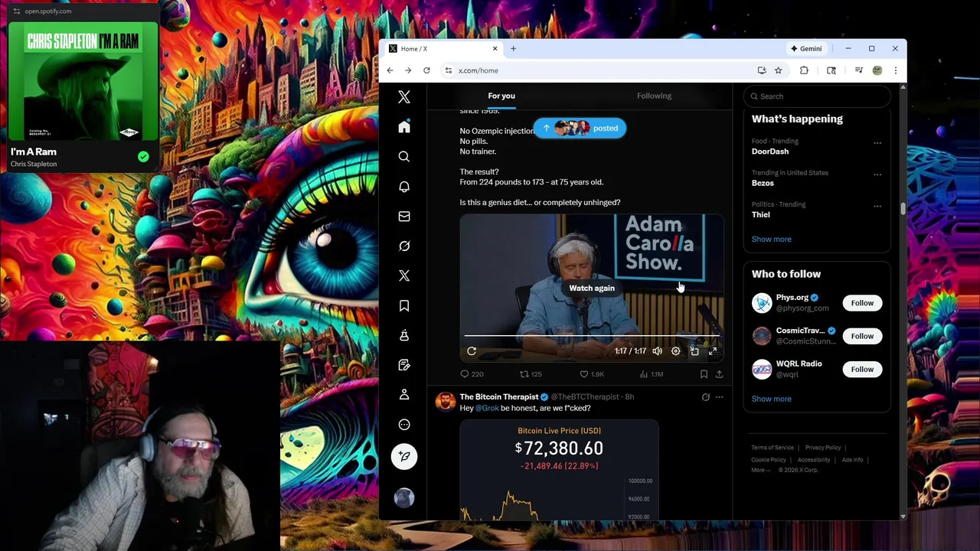Reload the x.com page
The width and height of the screenshot is (980, 551).
click(426, 70)
